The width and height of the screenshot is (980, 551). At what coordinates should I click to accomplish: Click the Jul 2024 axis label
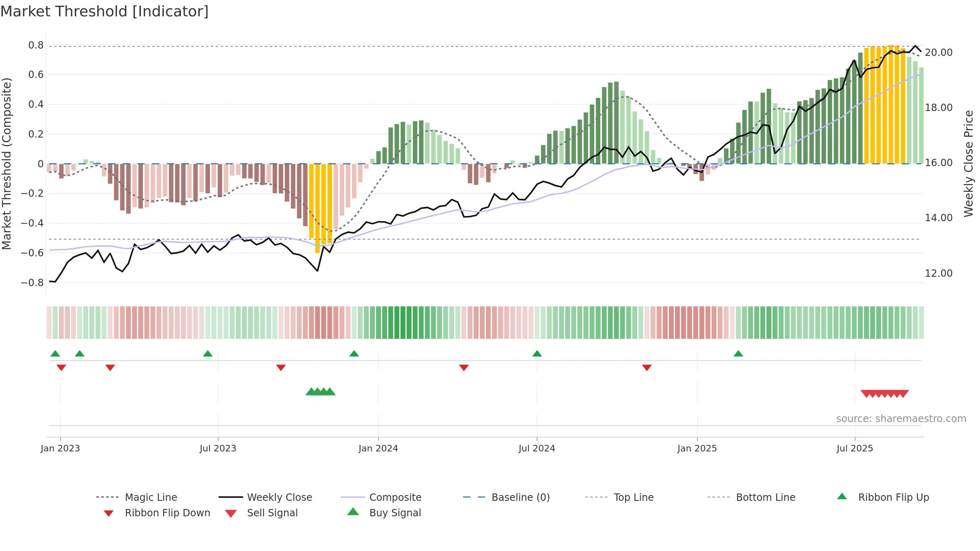click(x=537, y=448)
